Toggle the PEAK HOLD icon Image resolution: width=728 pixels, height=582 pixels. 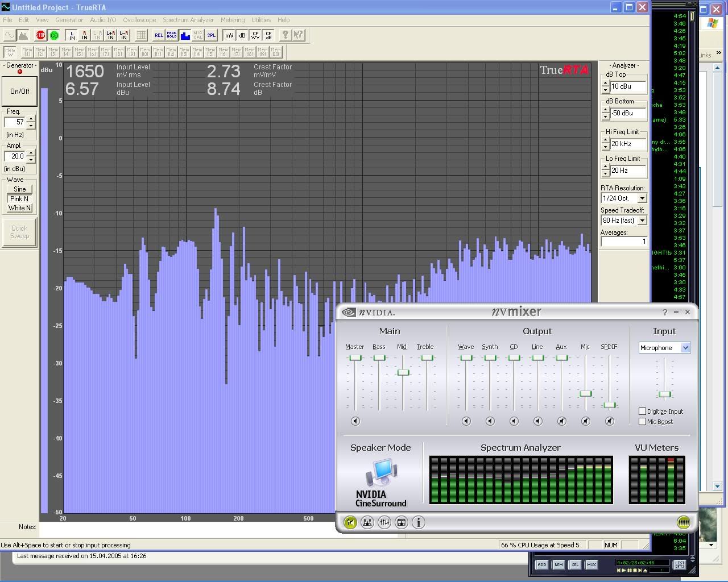click(x=172, y=35)
